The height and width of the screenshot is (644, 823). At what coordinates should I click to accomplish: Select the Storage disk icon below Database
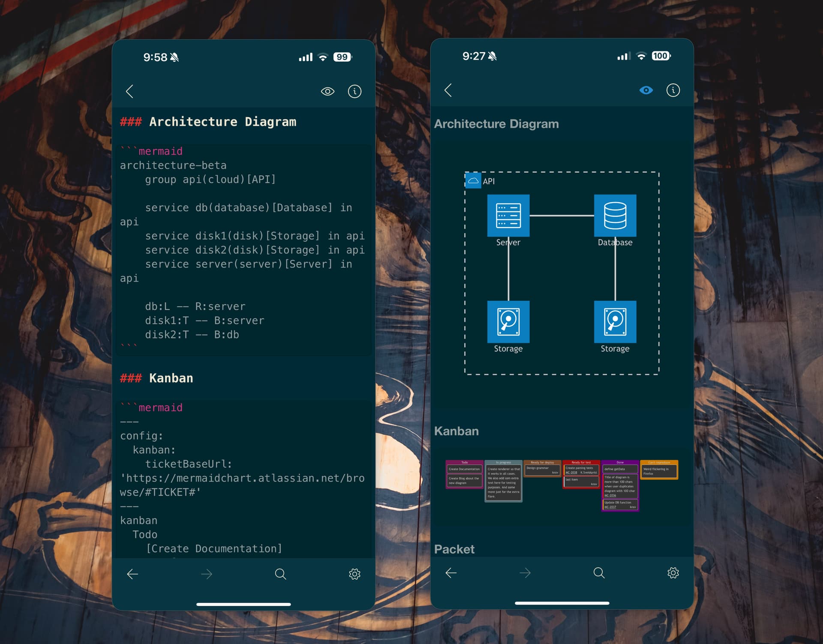(615, 322)
